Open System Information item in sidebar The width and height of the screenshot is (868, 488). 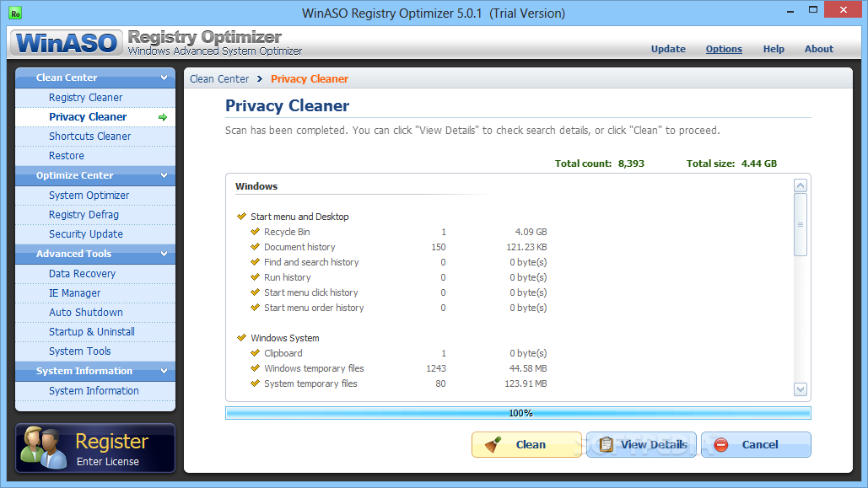coord(95,390)
